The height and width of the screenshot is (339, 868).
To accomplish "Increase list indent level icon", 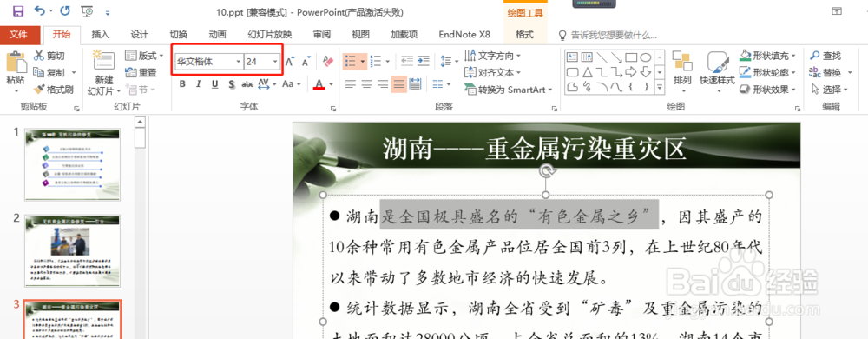I will [424, 61].
